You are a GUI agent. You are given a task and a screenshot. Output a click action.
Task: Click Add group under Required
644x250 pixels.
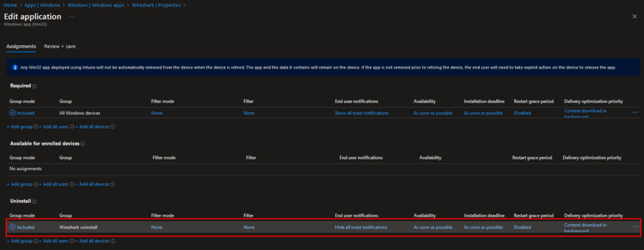(19, 127)
